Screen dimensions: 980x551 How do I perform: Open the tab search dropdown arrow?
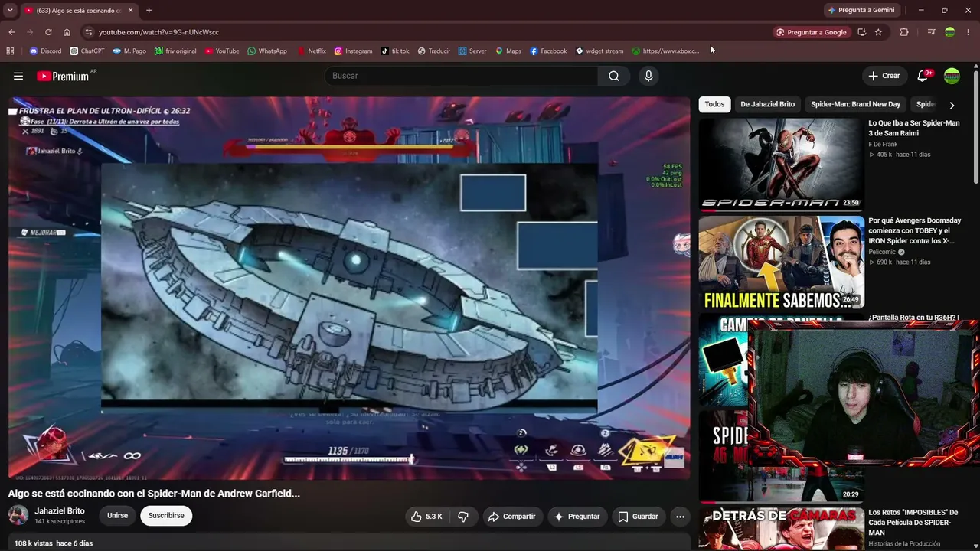click(x=10, y=10)
